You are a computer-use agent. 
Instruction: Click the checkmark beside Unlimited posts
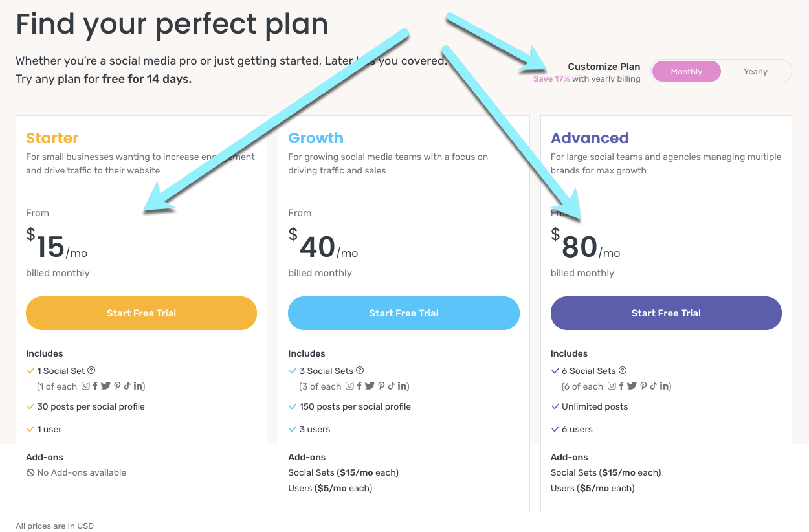click(x=555, y=406)
